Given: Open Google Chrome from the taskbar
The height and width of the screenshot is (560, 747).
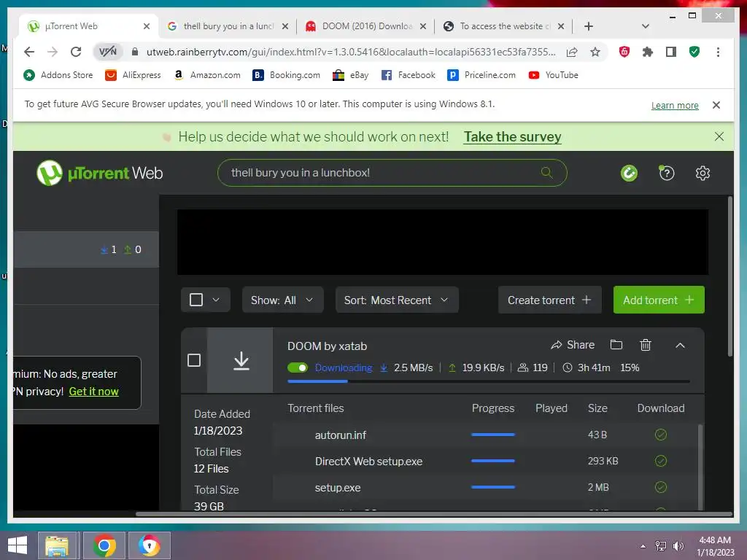Looking at the screenshot, I should tap(104, 545).
